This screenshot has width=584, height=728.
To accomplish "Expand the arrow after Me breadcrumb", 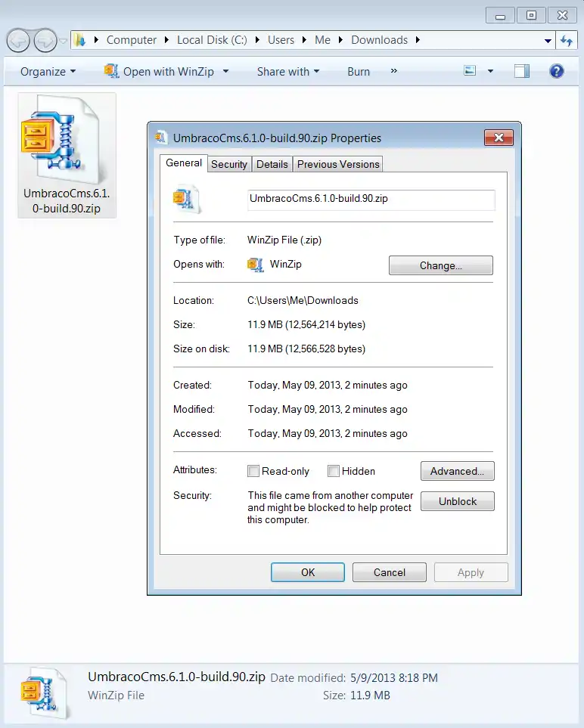I will coord(340,40).
